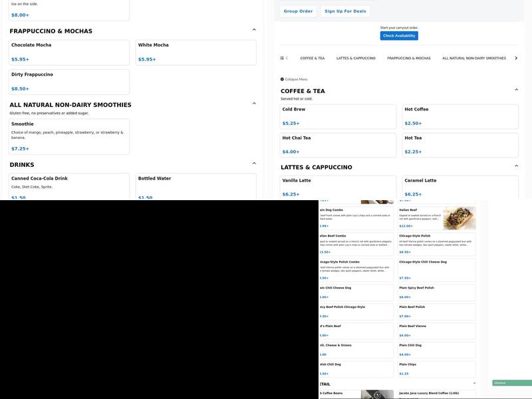Viewport: 532px width, 399px height.
Task: Open the category list hamburger icon
Action: pyautogui.click(x=283, y=58)
